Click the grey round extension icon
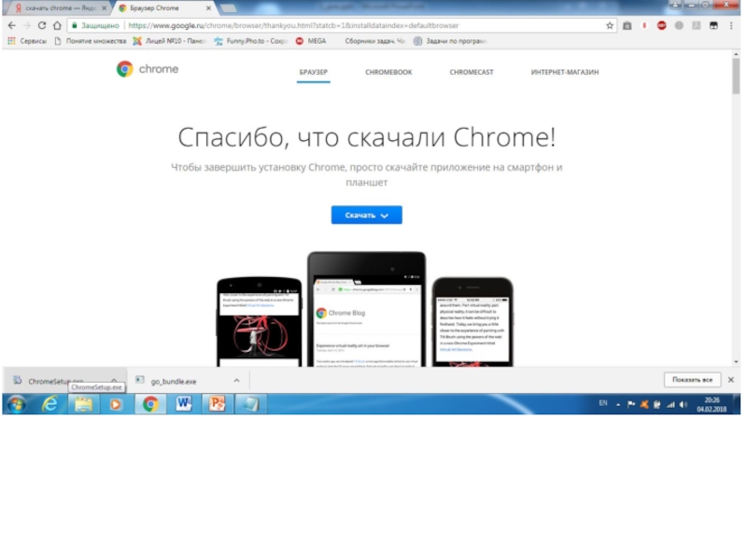747x560 pixels. (679, 26)
